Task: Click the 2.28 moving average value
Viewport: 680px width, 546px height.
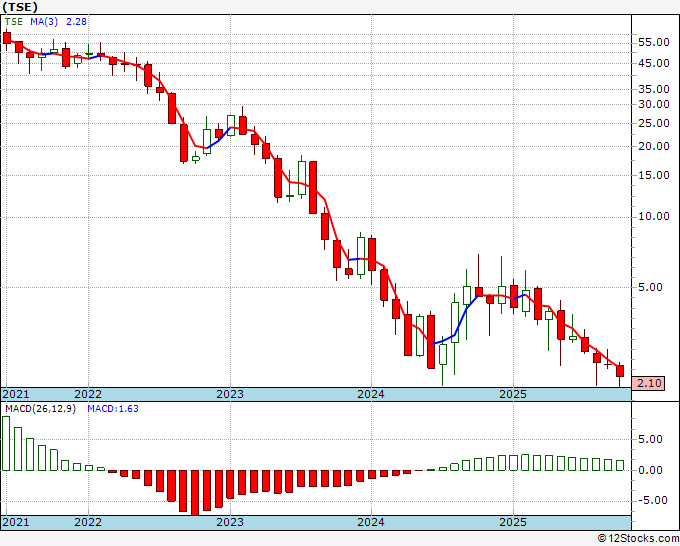Action: tap(76, 21)
